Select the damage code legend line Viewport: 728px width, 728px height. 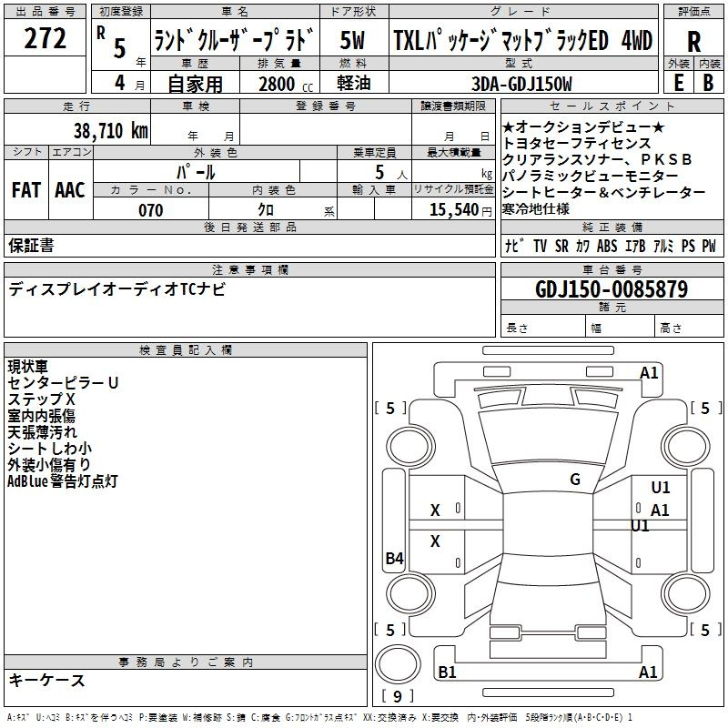pyautogui.click(x=319, y=718)
